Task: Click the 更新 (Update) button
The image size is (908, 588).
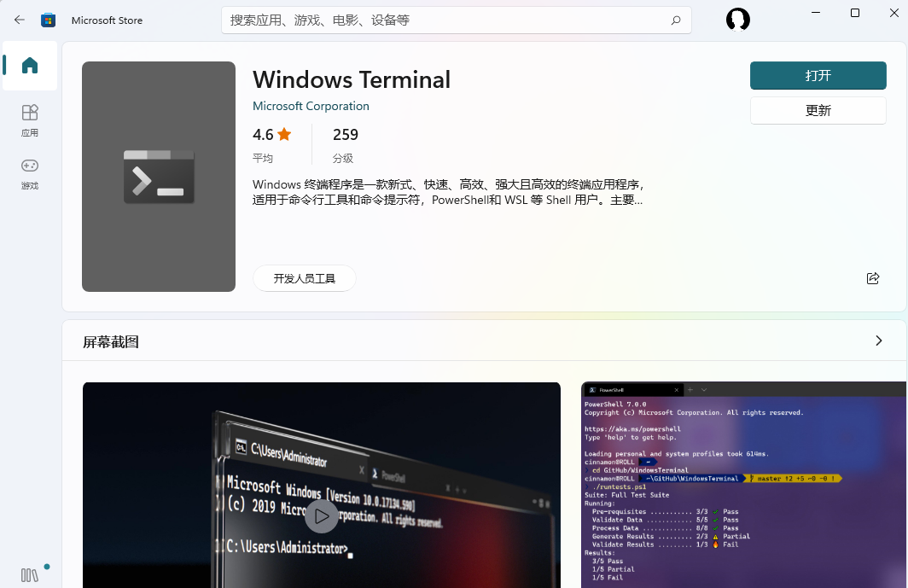Action: pyautogui.click(x=818, y=110)
